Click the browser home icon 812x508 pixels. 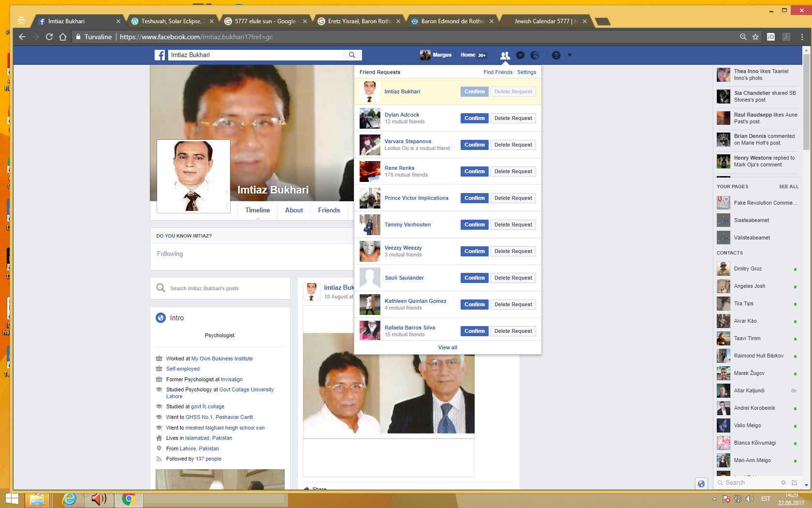point(63,37)
